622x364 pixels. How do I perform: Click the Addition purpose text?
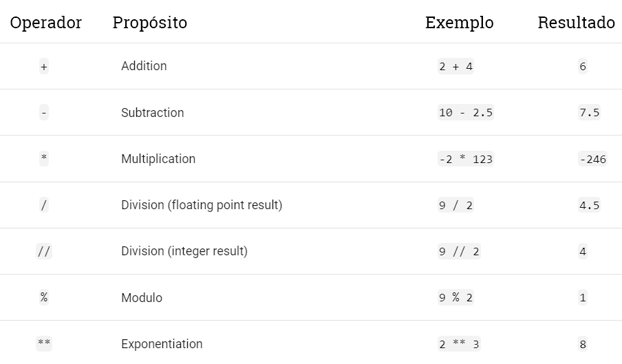coord(144,66)
